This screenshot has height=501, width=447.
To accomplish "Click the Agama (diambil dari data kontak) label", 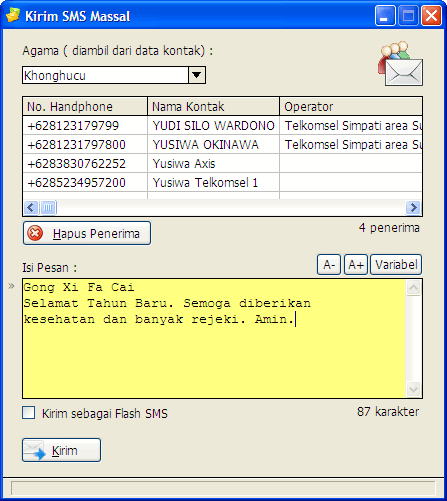I will 117,51.
